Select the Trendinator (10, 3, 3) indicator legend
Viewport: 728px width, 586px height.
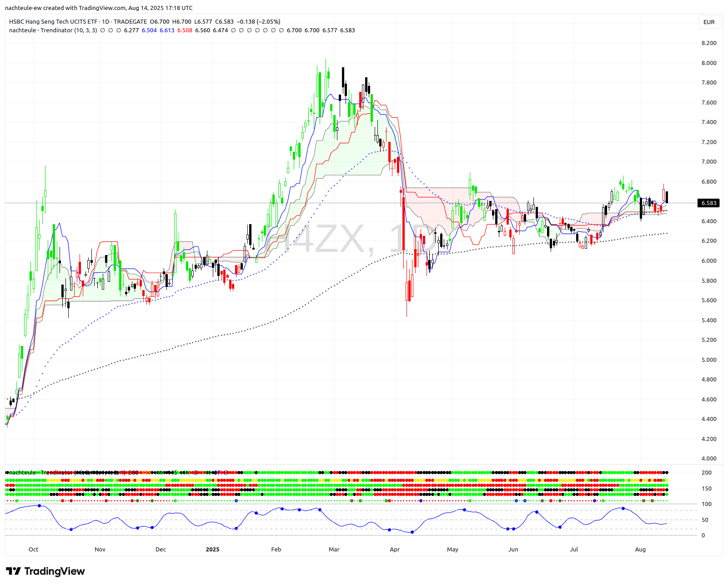click(x=53, y=30)
